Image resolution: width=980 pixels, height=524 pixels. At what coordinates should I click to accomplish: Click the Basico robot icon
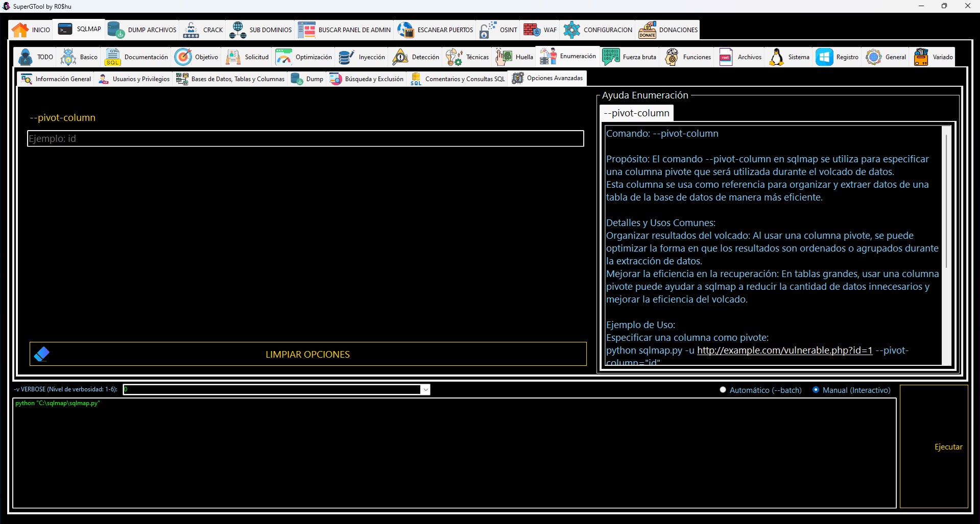point(68,57)
